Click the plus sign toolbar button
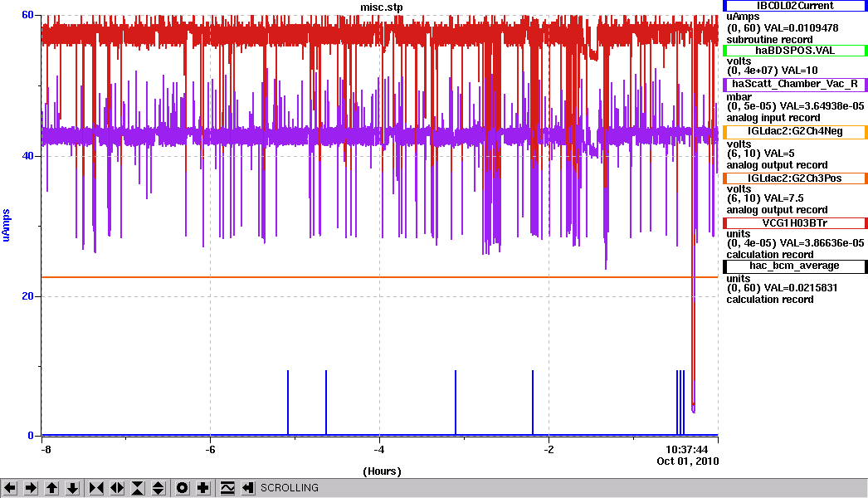 click(203, 488)
